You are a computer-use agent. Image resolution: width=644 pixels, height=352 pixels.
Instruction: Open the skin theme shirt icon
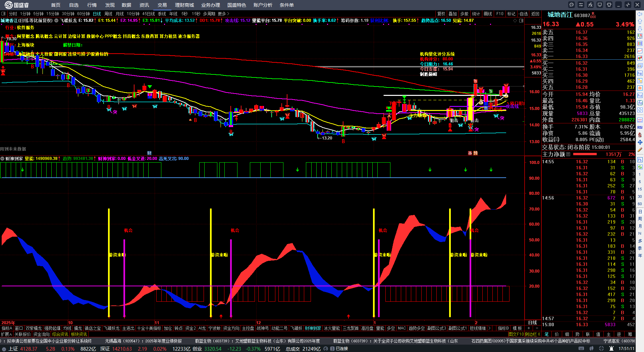point(609,5)
